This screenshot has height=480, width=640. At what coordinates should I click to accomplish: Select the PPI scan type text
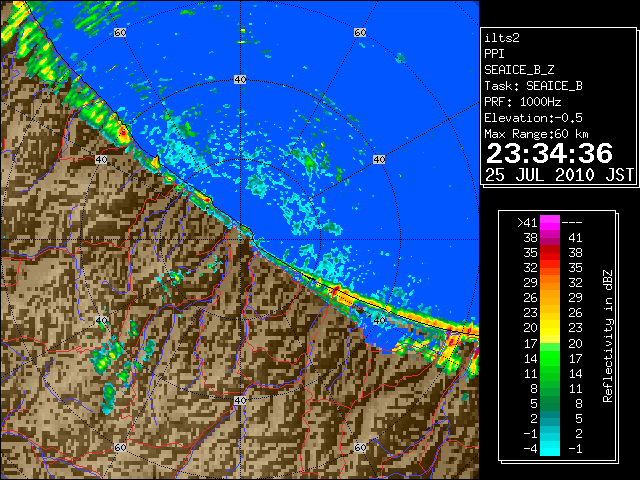click(494, 54)
